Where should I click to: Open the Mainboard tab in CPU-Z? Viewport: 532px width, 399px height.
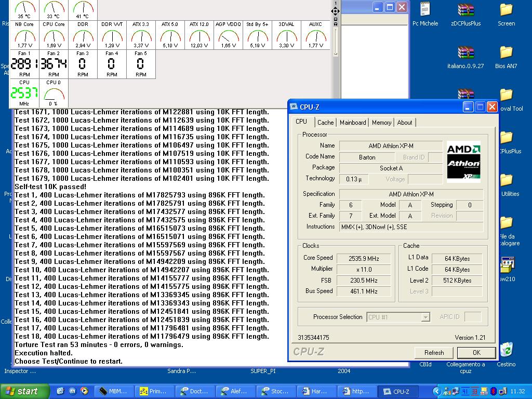pyautogui.click(x=353, y=123)
